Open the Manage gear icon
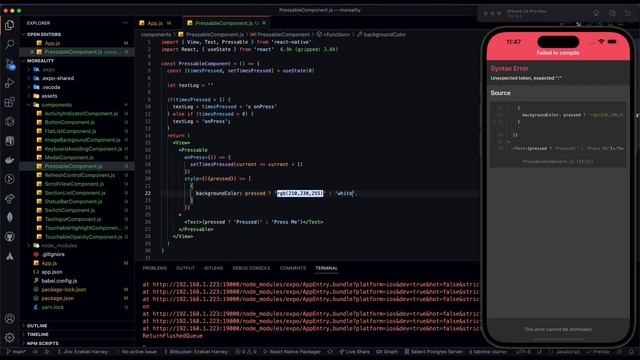 [9, 338]
